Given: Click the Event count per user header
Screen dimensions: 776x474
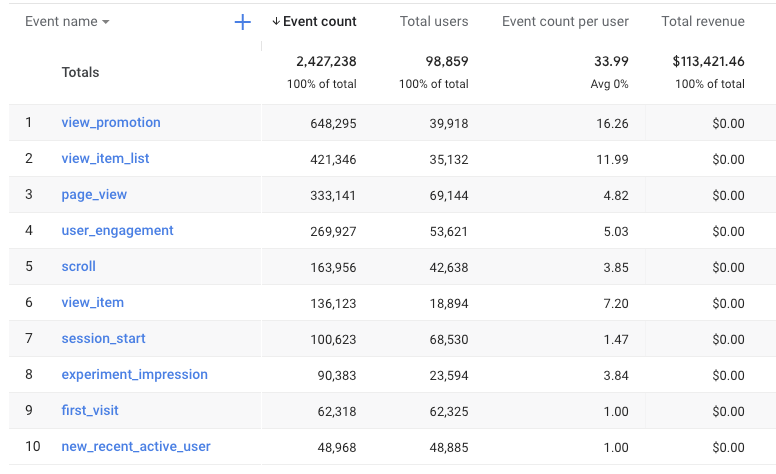Looking at the screenshot, I should (x=564, y=22).
